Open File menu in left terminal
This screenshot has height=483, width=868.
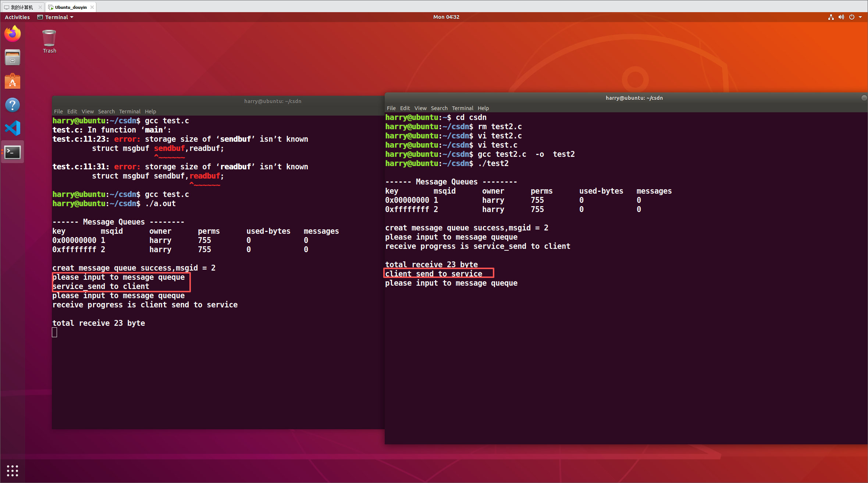coord(58,111)
